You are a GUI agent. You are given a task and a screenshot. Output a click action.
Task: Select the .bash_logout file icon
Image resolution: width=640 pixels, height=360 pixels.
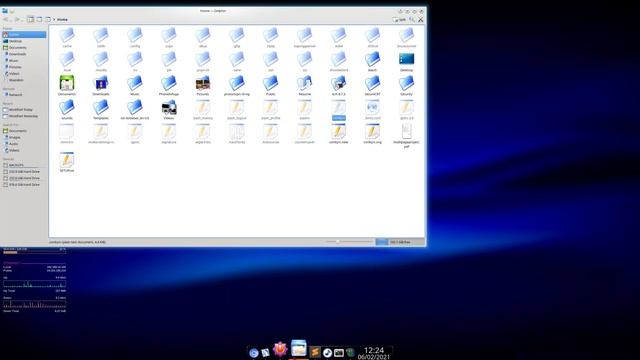[x=237, y=107]
